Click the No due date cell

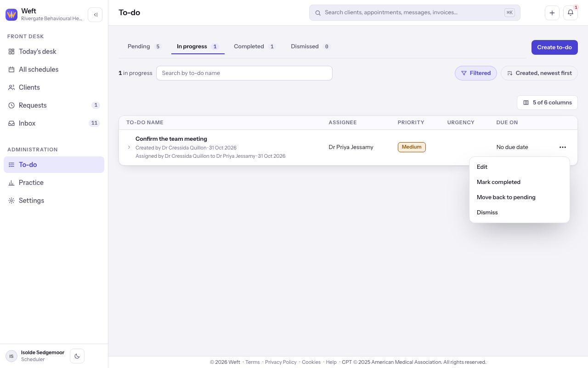(512, 147)
